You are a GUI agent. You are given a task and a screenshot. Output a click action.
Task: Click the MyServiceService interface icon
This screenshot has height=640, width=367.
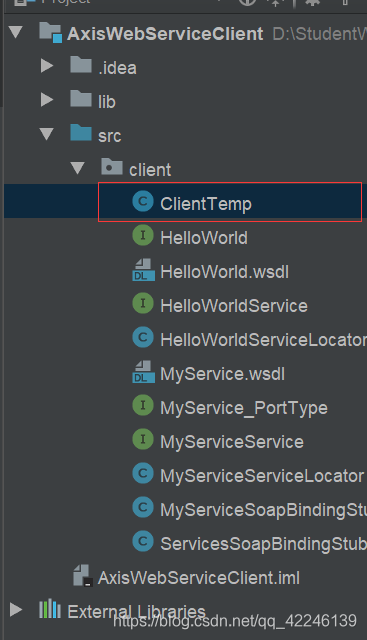(143, 440)
